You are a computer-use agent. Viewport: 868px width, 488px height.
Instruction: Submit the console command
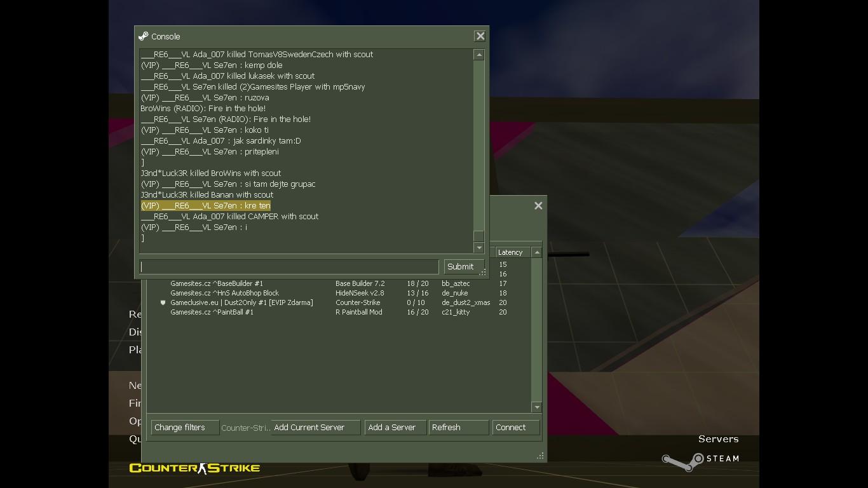point(463,266)
